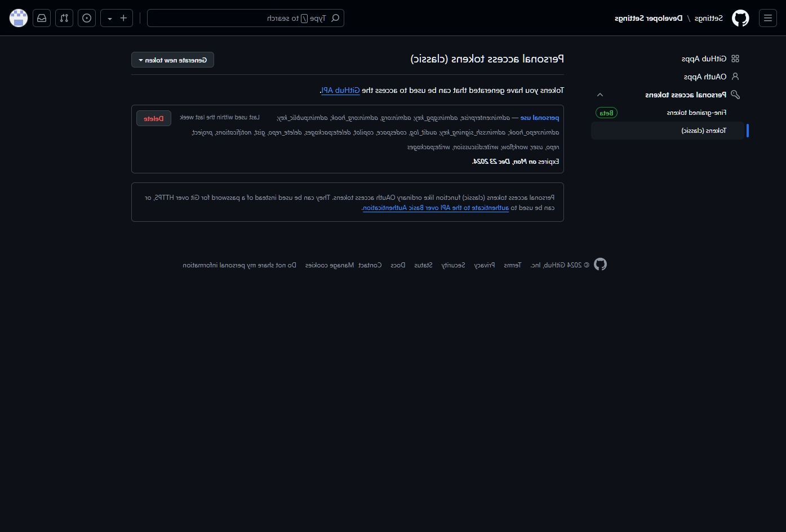Open the Docs footer link
This screenshot has height=532, width=786.
click(x=398, y=265)
